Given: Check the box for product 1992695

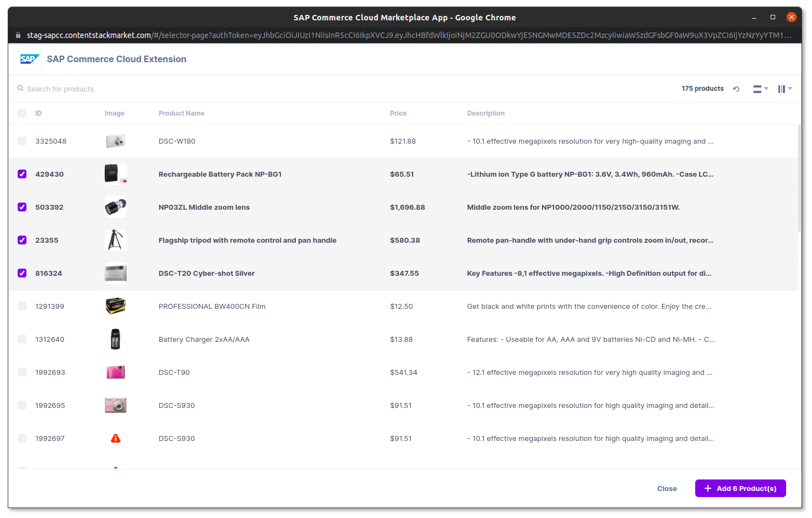Looking at the screenshot, I should [22, 405].
